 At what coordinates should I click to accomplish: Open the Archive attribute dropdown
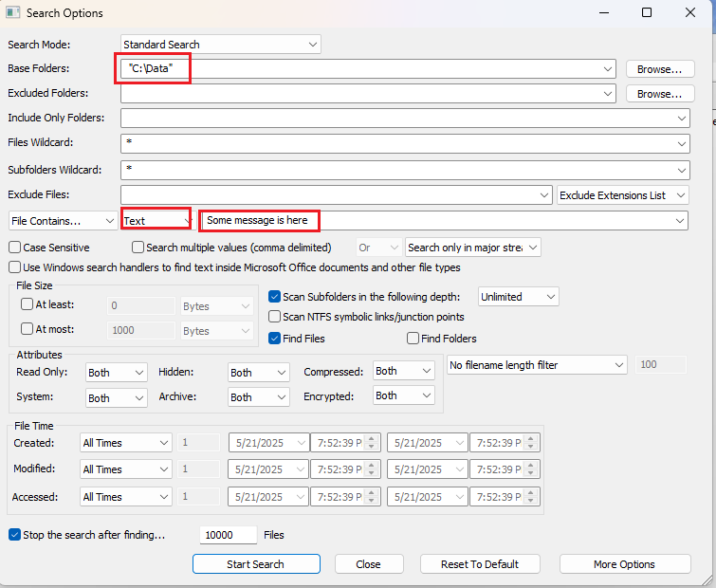point(259,397)
